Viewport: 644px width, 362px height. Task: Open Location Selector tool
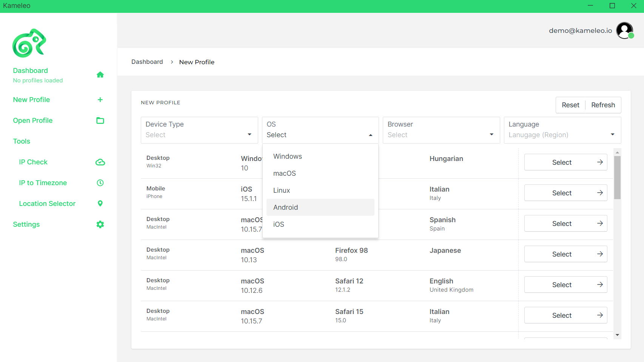pyautogui.click(x=47, y=204)
